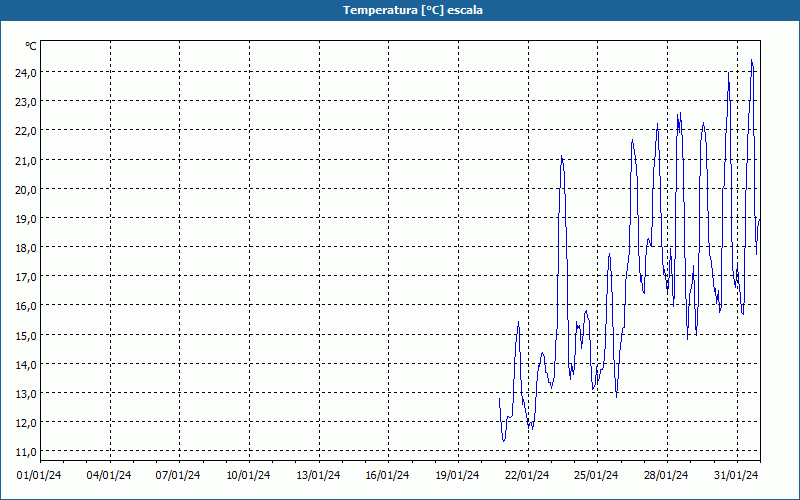Screen dimensions: 800x500
Task: Click the 10/01/24 date label
Action: click(248, 475)
